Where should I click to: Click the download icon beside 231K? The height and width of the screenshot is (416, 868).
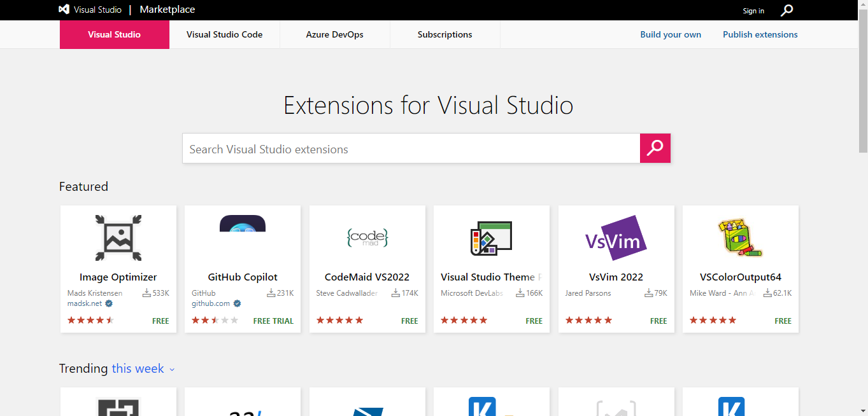[271, 293]
